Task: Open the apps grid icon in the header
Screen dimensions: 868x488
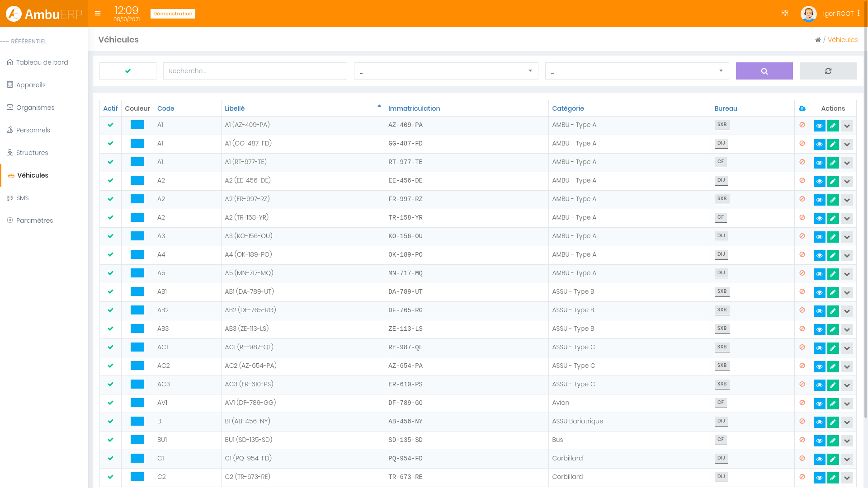Action: 785,14
